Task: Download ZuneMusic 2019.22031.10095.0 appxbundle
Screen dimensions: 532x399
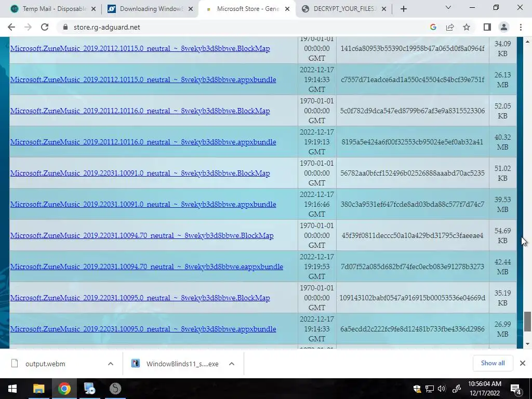Action: (x=143, y=329)
